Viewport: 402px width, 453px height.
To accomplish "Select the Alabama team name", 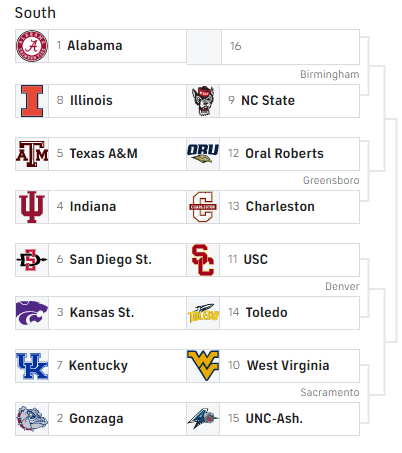I will [x=95, y=46].
